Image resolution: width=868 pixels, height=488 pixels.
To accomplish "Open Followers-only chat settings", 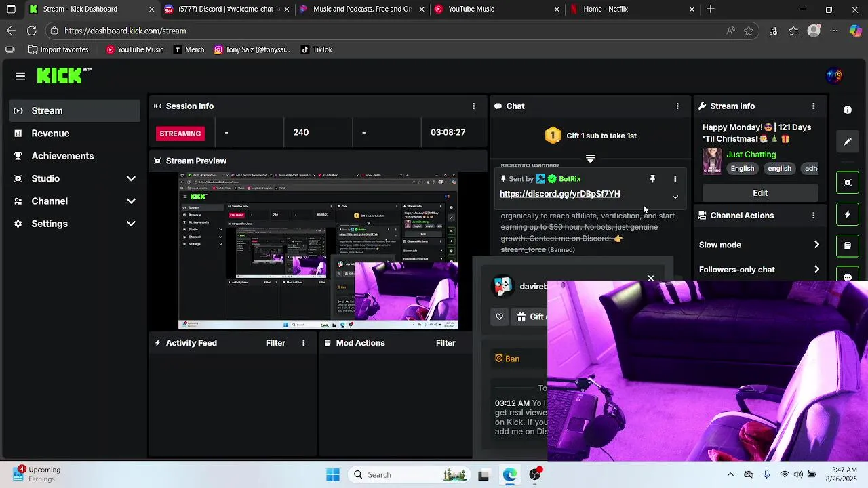I will click(759, 270).
